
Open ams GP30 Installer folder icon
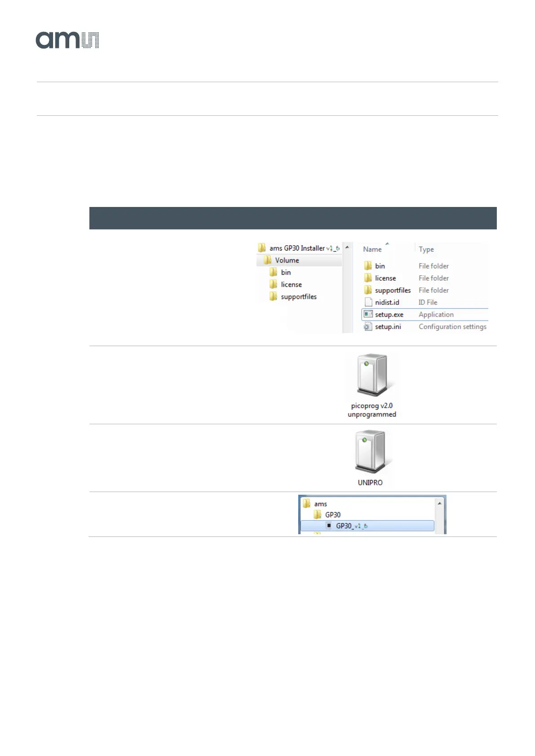coord(262,248)
